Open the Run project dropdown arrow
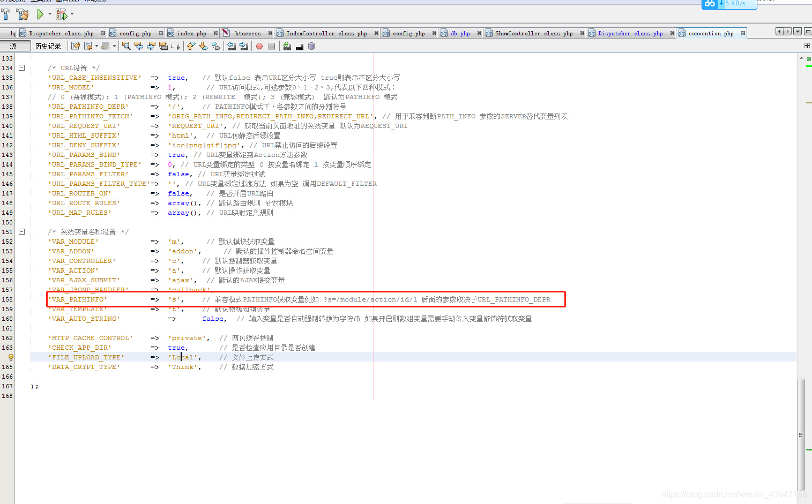812x504 pixels. [x=50, y=14]
